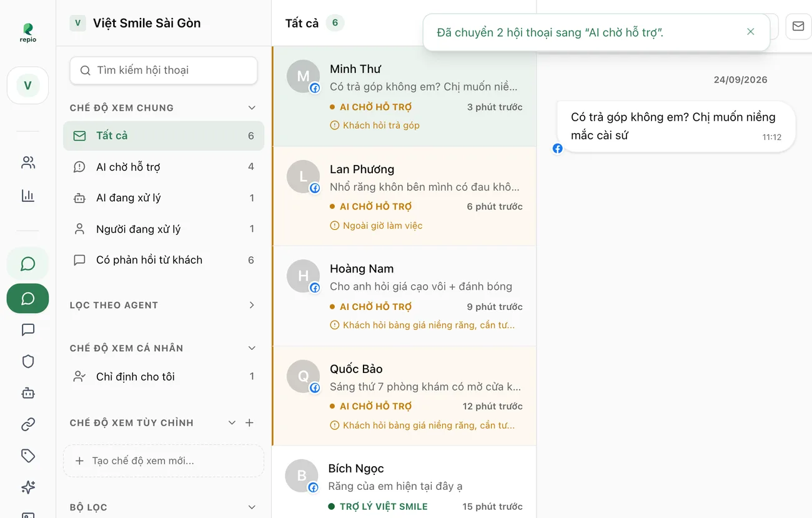Click the "Khách hỏi trả góp" note
Image resolution: width=812 pixels, height=518 pixels.
(375, 126)
